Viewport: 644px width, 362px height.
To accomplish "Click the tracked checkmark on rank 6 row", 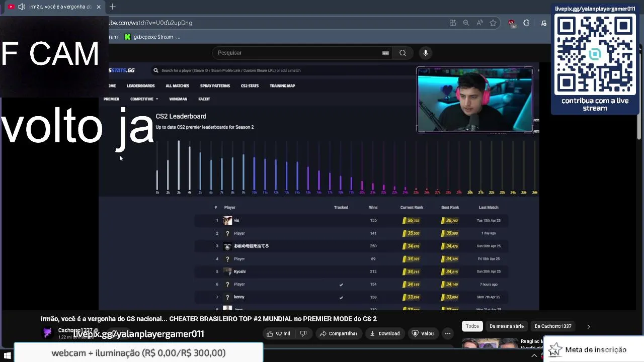I will tap(341, 285).
